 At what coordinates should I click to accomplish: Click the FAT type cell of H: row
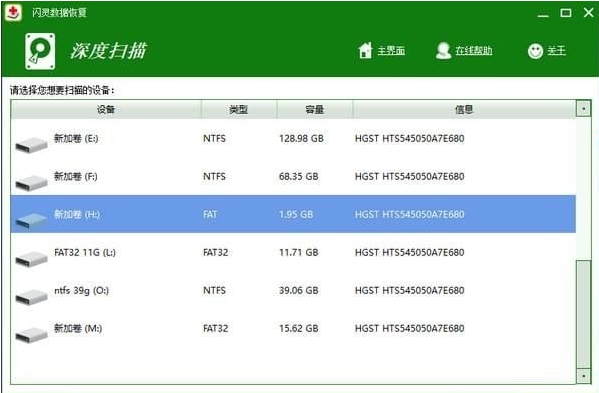click(x=210, y=214)
